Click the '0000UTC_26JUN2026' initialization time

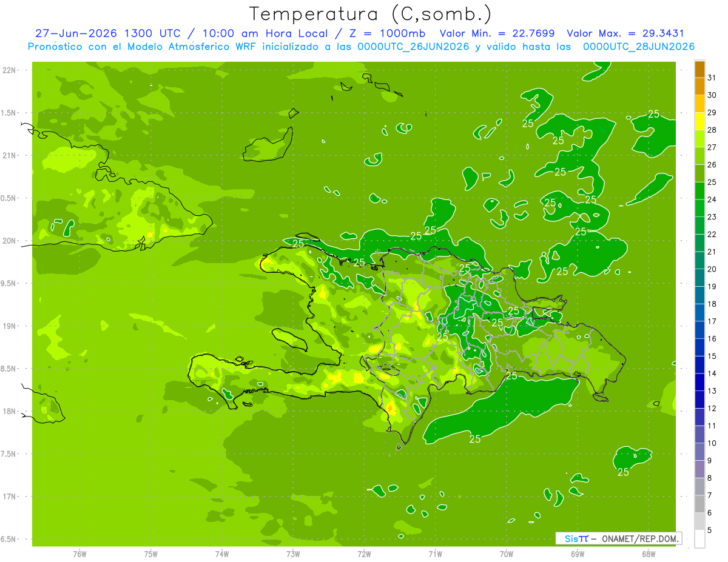click(x=413, y=47)
